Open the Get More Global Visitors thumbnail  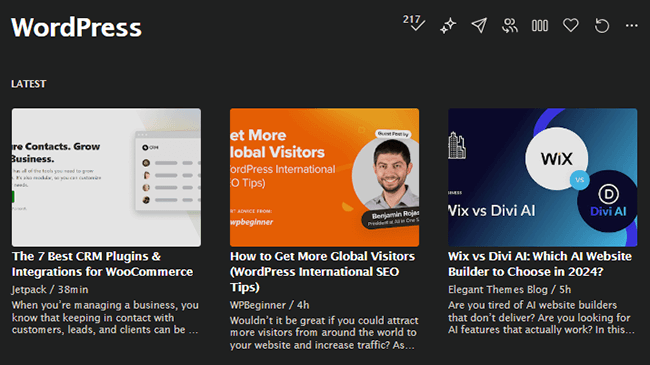pyautogui.click(x=325, y=178)
